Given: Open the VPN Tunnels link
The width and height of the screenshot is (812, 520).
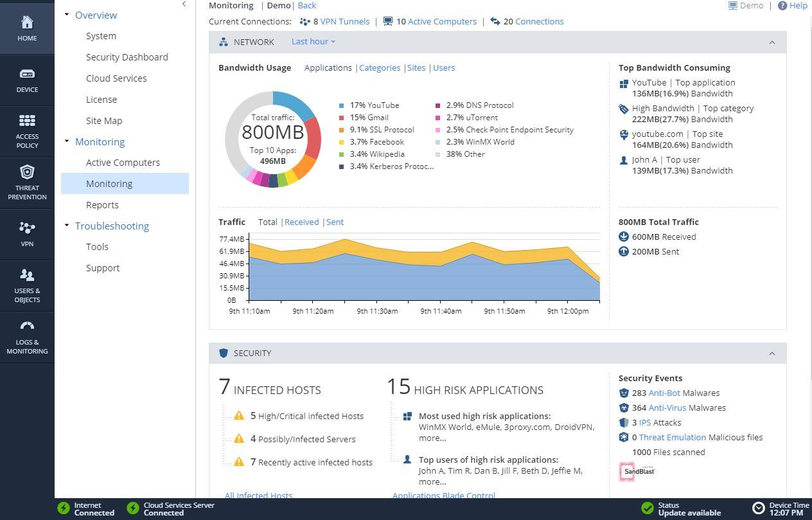Looking at the screenshot, I should pyautogui.click(x=345, y=21).
